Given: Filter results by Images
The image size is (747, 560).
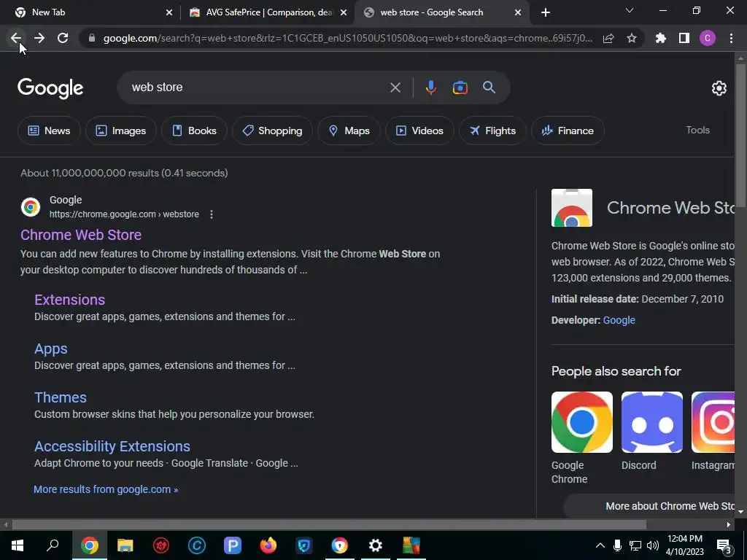Looking at the screenshot, I should pos(121,131).
